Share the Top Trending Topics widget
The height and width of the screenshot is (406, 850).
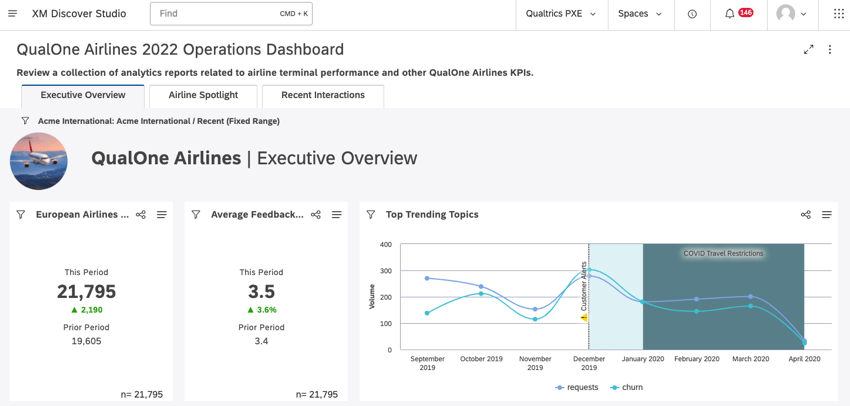(x=805, y=215)
